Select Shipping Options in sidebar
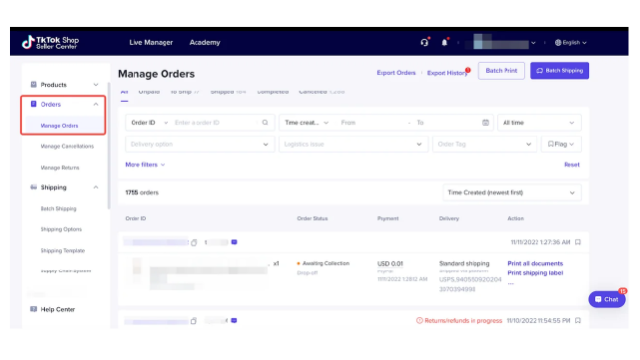This screenshot has width=640, height=360. tap(61, 229)
